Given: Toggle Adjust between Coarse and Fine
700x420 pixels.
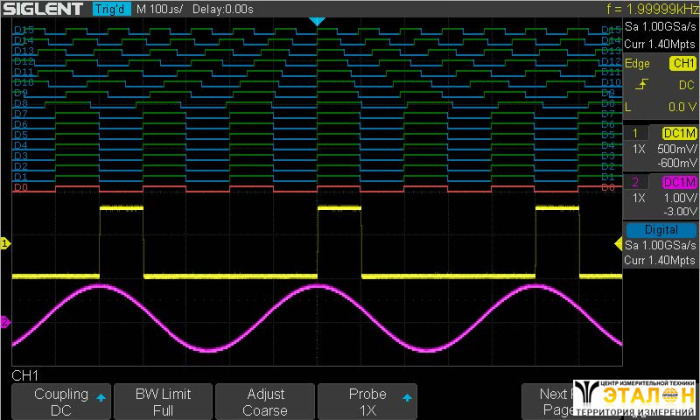Looking at the screenshot, I should [264, 402].
